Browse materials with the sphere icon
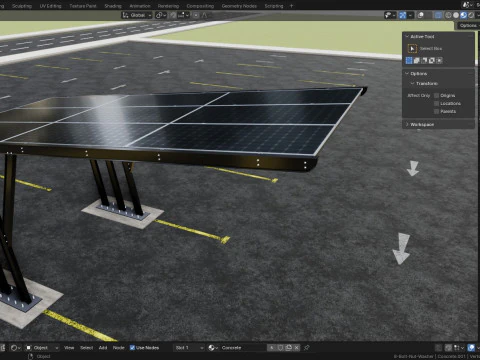This screenshot has width=480, height=360. 212,348
